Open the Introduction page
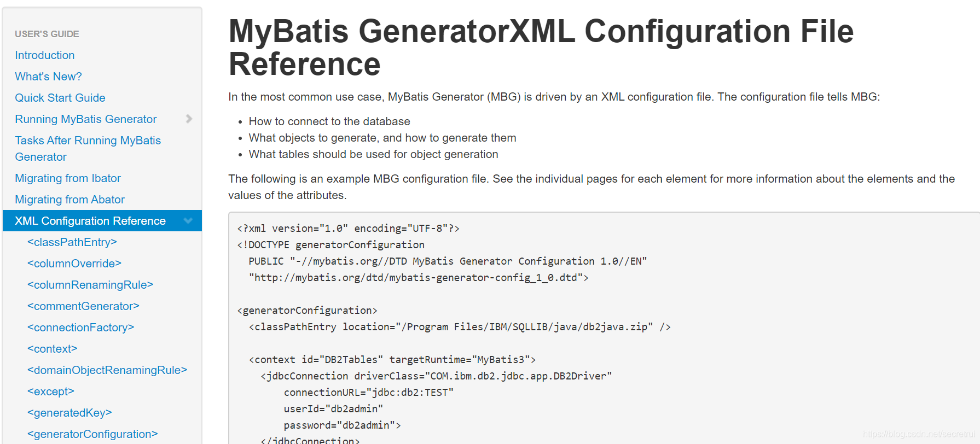This screenshot has width=980, height=444. click(x=44, y=55)
